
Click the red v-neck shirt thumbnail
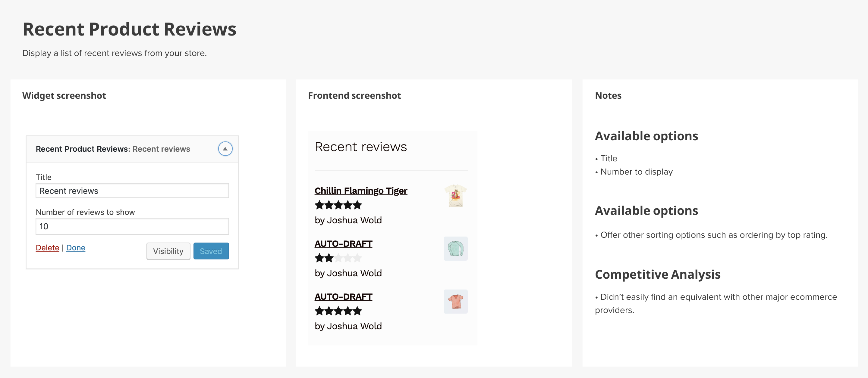(x=455, y=302)
